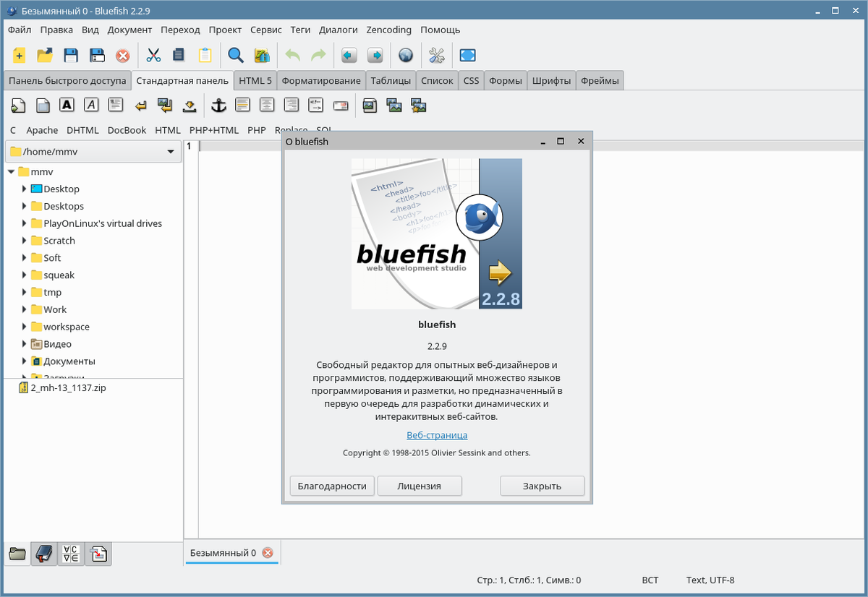Insert body tag with the blank page icon

43,106
